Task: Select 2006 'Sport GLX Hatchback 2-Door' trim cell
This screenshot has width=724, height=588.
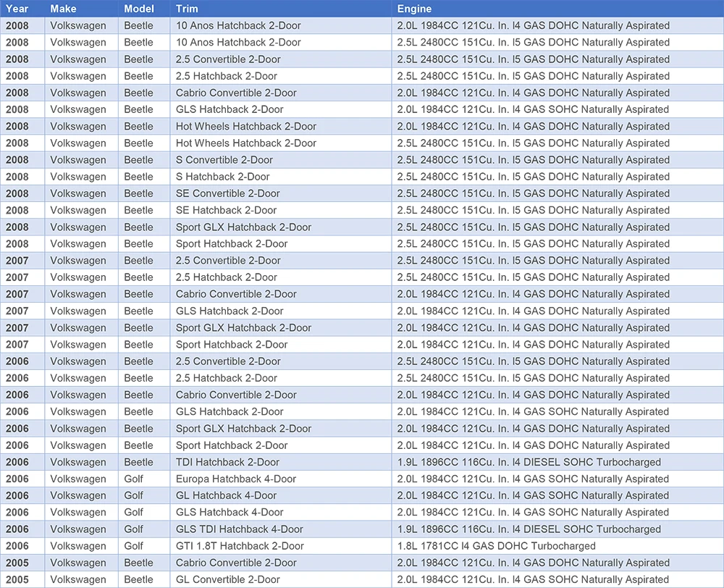Action: click(281, 428)
